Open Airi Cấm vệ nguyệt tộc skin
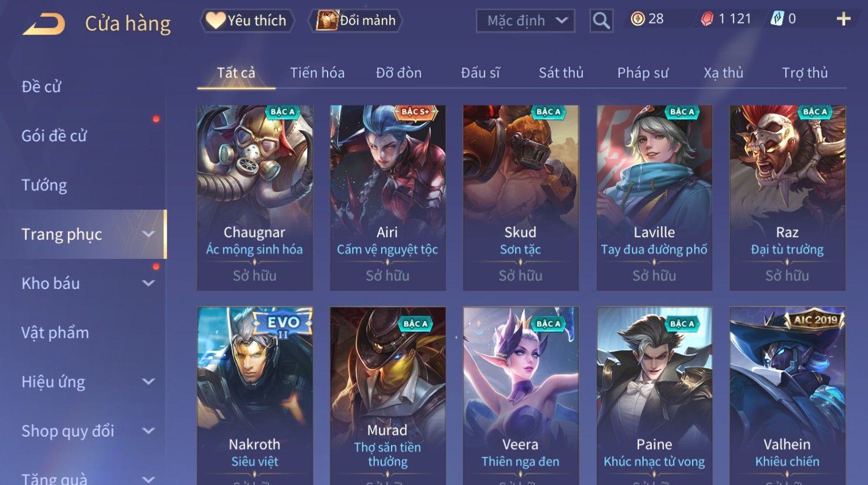 click(x=388, y=197)
